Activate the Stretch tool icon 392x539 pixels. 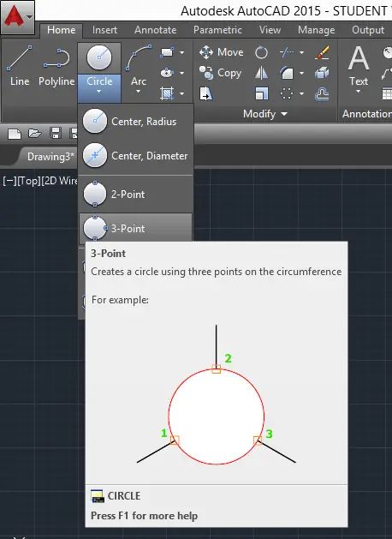click(206, 93)
